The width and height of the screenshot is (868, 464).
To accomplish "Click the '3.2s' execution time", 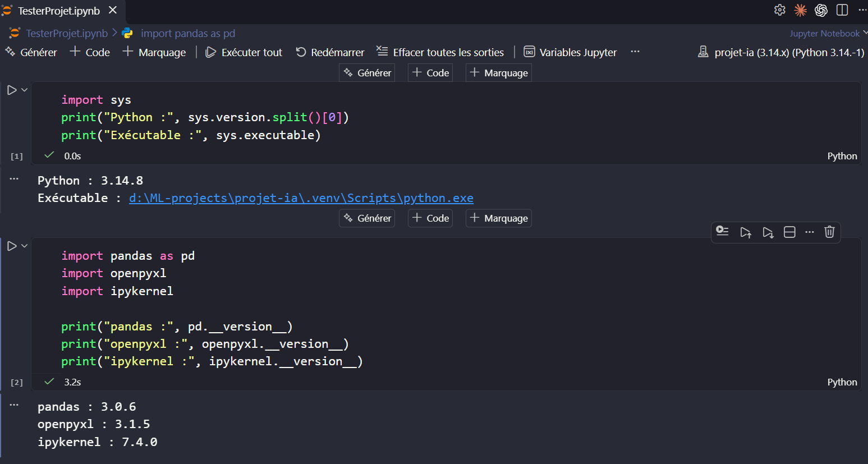I will (72, 382).
